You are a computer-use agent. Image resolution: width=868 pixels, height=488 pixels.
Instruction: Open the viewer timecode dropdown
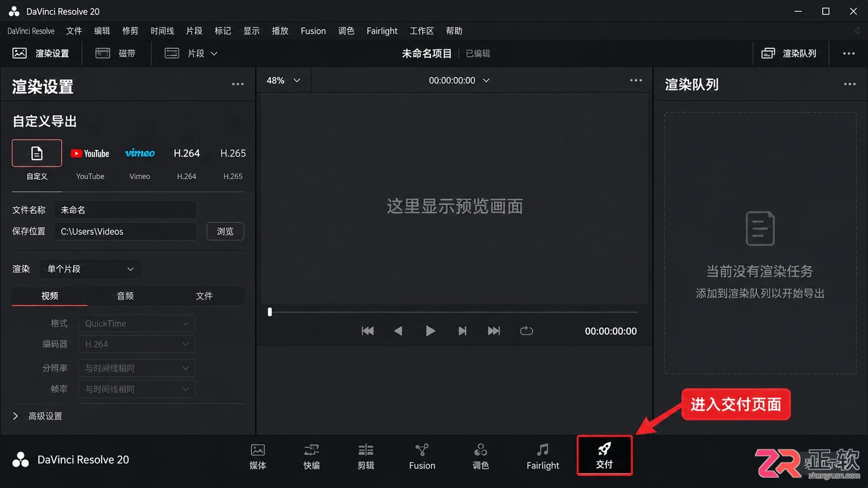coord(459,81)
